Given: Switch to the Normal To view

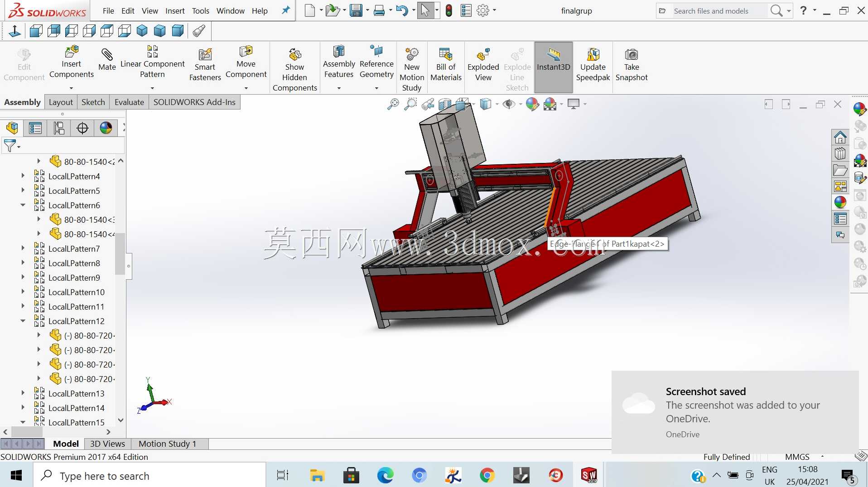Looking at the screenshot, I should click(x=14, y=31).
